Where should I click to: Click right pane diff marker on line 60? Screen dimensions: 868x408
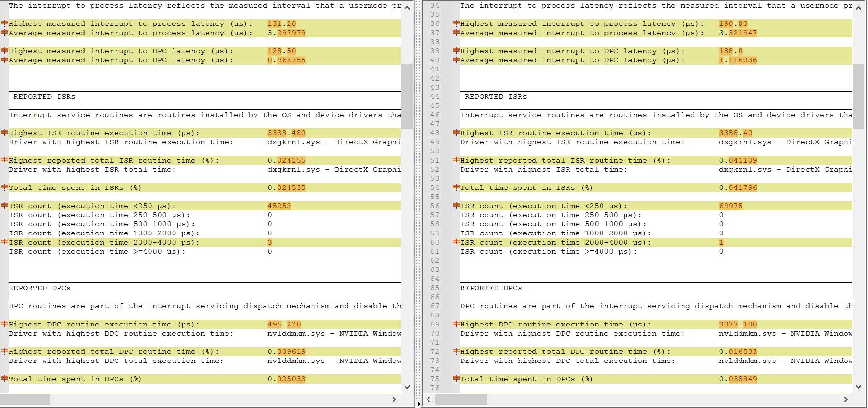pyautogui.click(x=456, y=242)
